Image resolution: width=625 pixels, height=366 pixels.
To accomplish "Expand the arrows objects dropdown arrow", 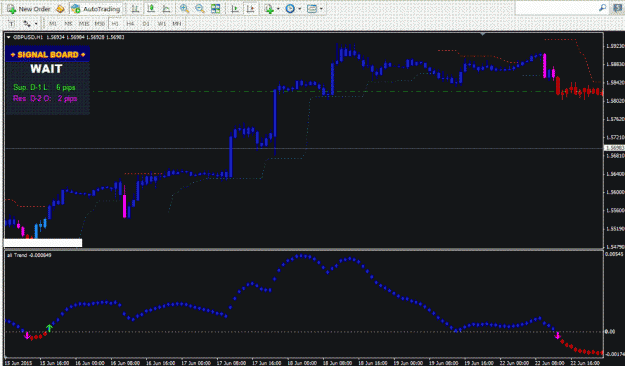I will click(36, 24).
